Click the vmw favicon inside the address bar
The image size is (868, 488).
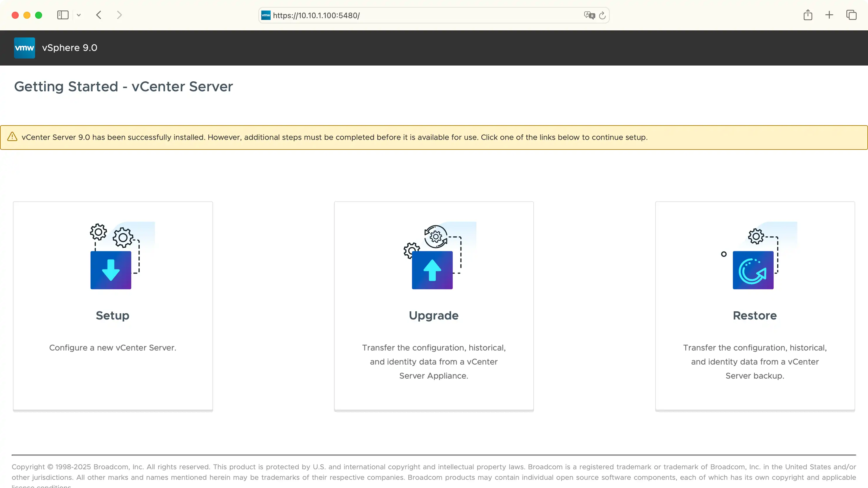coord(266,15)
